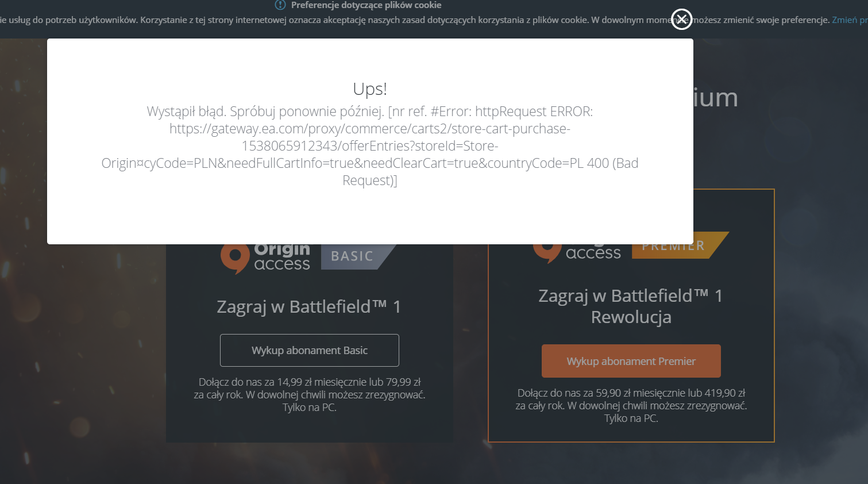
Task: Click the 14,99 zł Basic pricing description
Action: (x=310, y=395)
